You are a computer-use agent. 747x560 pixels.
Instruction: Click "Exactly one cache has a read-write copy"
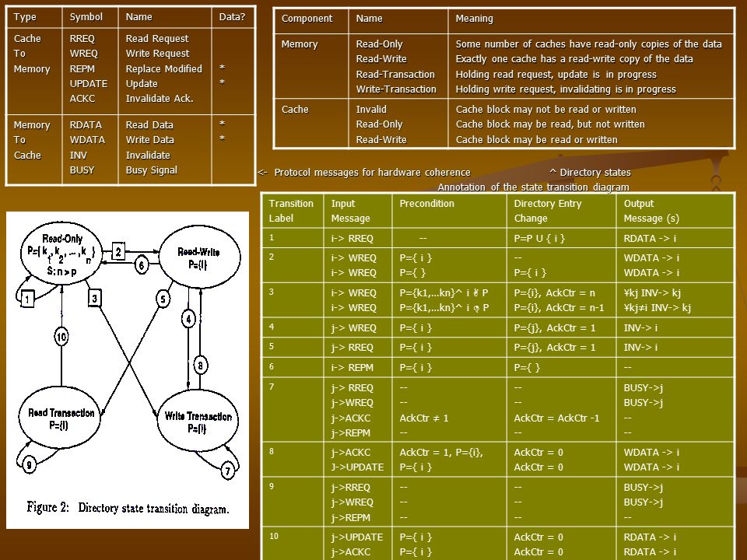[x=574, y=59]
